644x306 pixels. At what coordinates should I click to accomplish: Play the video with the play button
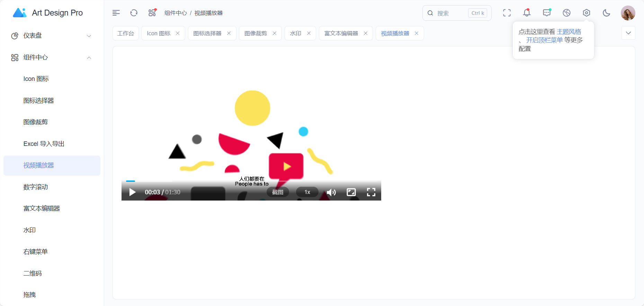pos(132,192)
